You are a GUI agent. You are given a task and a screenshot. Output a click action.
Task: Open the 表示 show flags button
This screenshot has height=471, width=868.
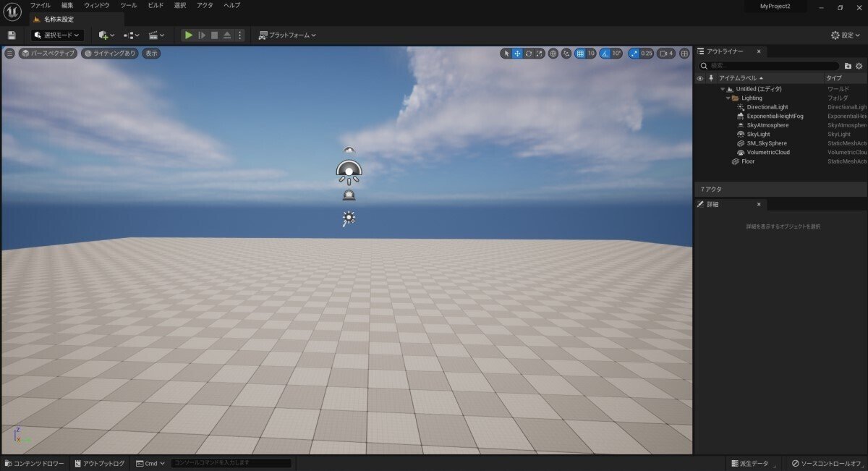pyautogui.click(x=151, y=53)
